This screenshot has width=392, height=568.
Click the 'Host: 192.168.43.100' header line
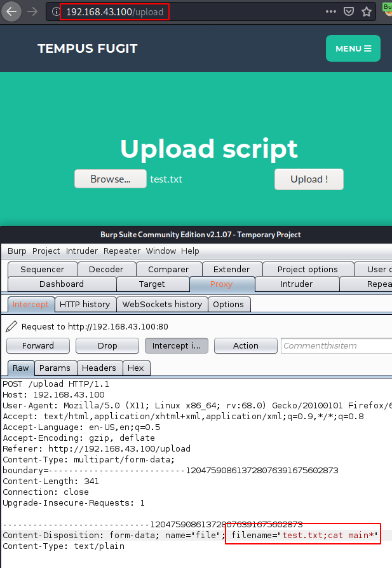pyautogui.click(x=53, y=394)
